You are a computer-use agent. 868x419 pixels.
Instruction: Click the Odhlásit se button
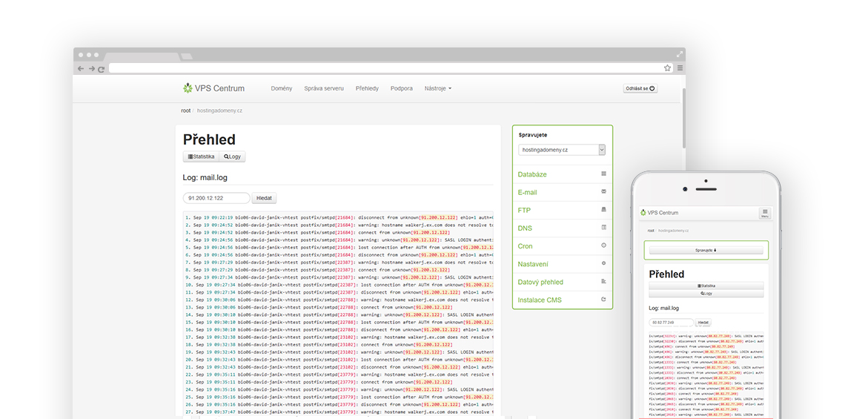[x=640, y=88]
